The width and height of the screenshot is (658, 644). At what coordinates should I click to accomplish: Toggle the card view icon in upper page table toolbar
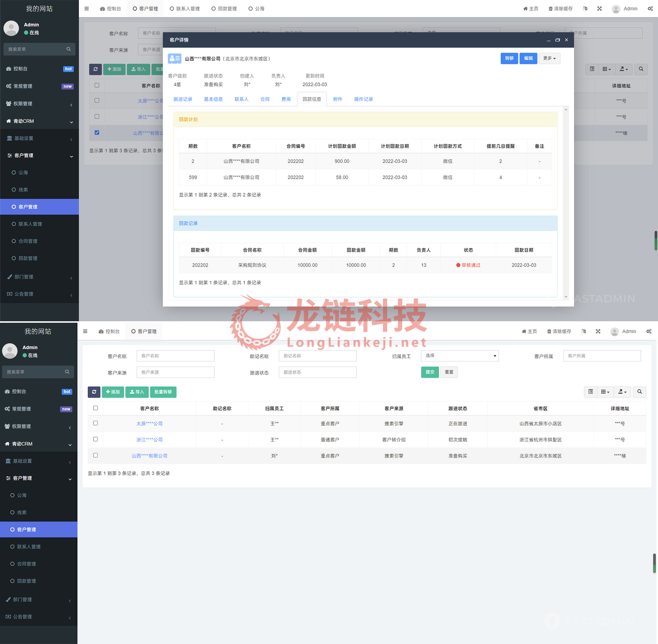(592, 69)
